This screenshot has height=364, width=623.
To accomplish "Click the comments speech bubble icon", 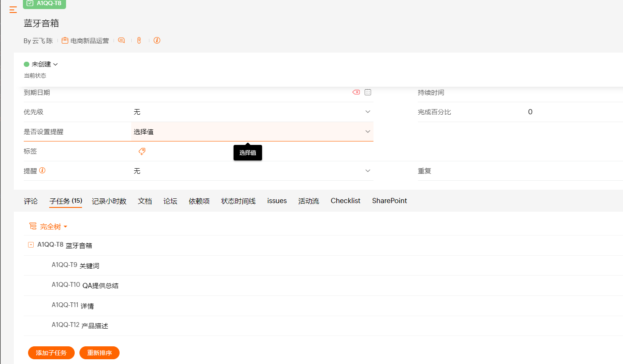I will (x=121, y=41).
